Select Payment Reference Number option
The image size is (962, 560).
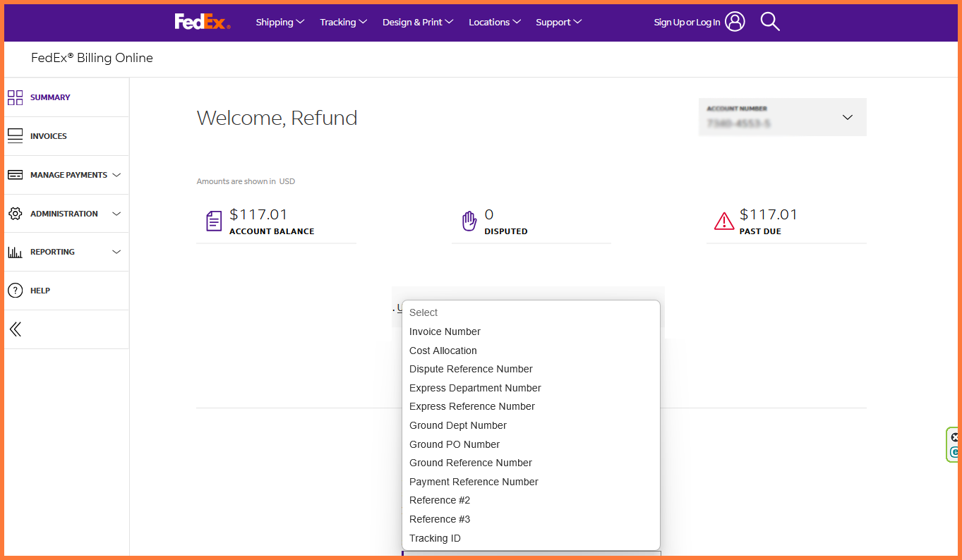click(531, 482)
